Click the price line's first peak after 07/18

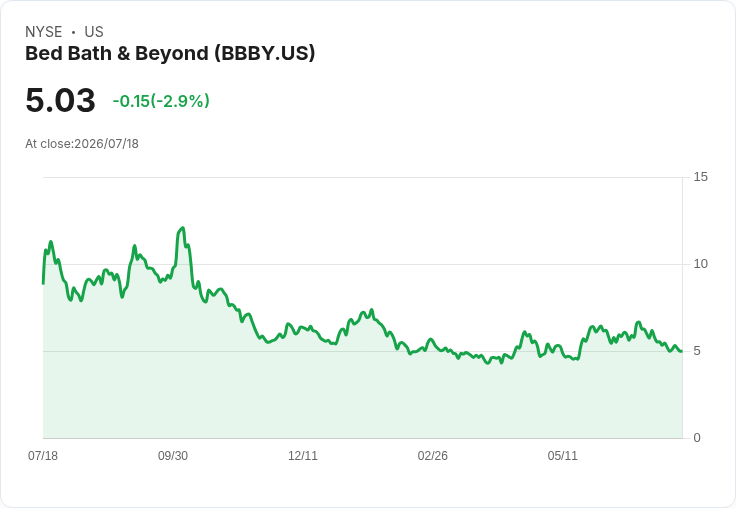[51, 242]
